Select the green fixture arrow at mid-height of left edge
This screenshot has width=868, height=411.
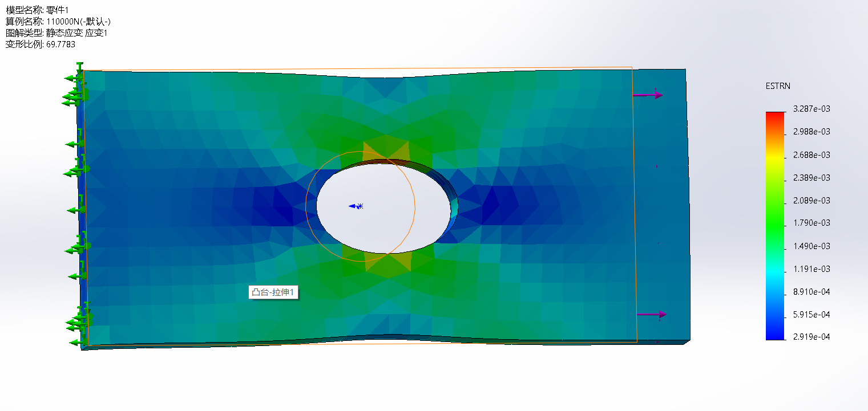76,210
